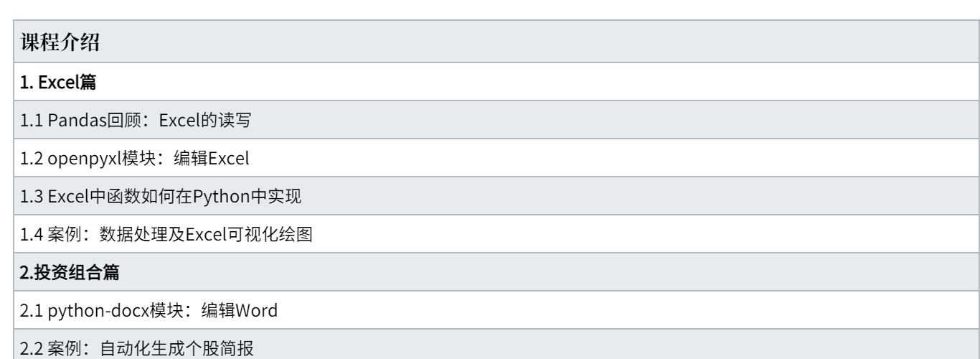Image resolution: width=980 pixels, height=359 pixels.
Task: Click the 课程介绍 table header
Action: tap(490, 45)
